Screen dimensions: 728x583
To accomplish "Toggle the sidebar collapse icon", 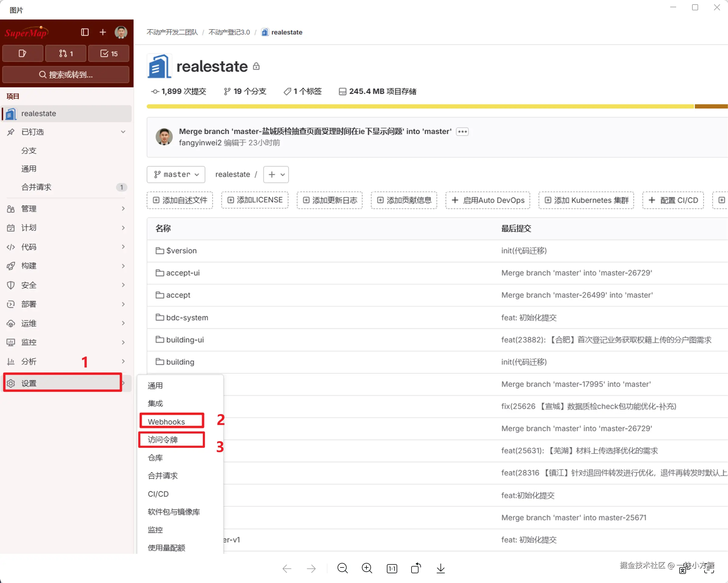I will (85, 32).
